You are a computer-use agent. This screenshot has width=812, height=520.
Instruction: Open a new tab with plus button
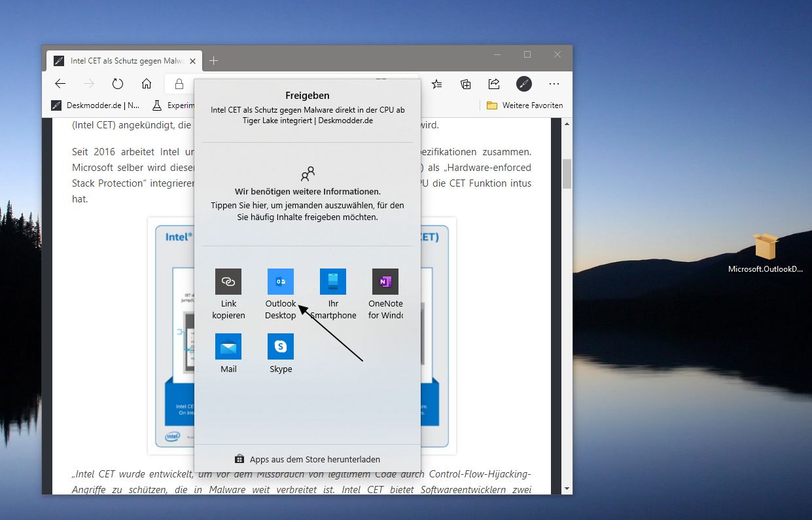[x=213, y=61]
